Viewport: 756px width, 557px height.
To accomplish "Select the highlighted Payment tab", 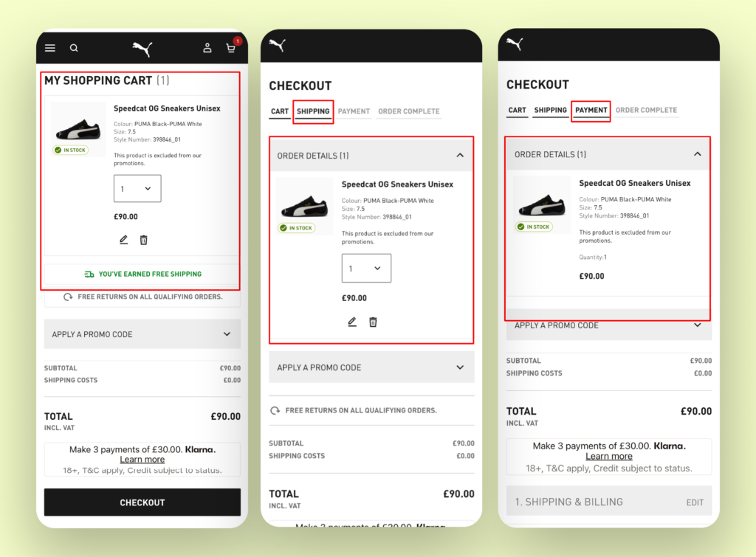I will tap(591, 111).
